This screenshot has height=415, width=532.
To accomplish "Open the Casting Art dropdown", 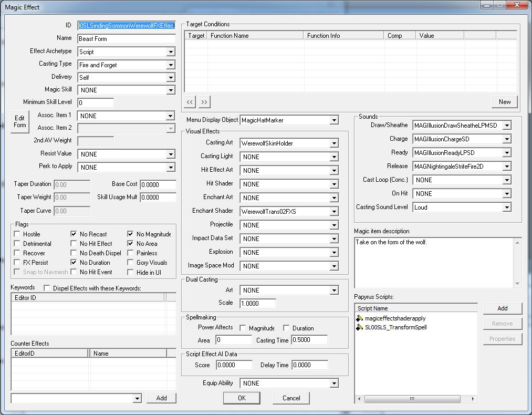I will pos(334,143).
